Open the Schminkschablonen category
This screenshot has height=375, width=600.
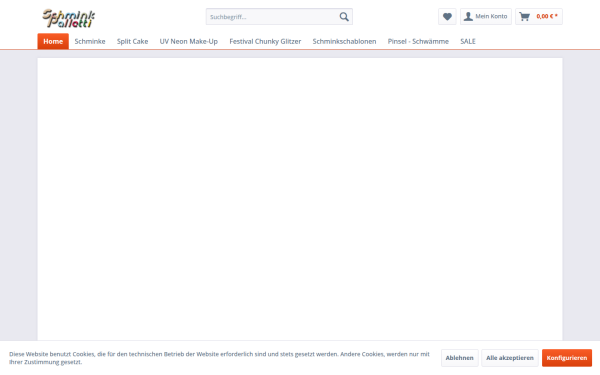(344, 41)
